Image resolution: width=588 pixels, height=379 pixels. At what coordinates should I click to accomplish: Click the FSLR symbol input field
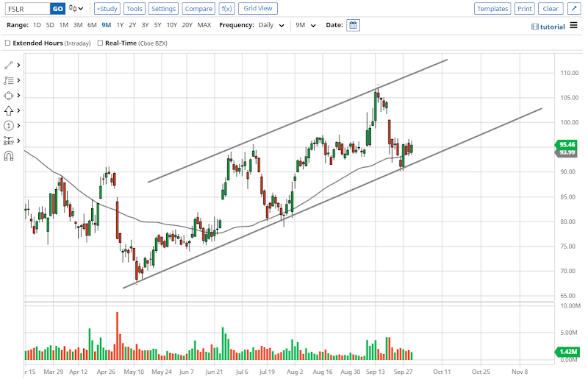[26, 9]
